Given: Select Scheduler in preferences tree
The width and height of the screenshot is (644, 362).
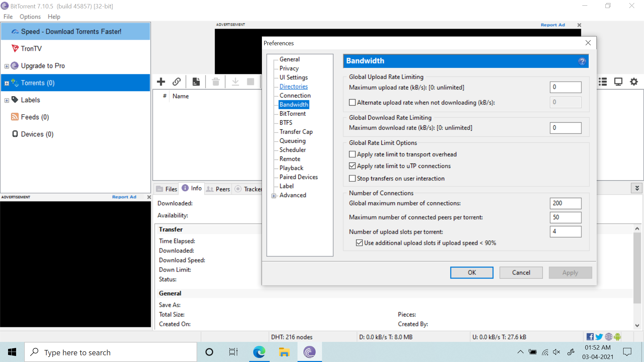Looking at the screenshot, I should click(x=292, y=150).
